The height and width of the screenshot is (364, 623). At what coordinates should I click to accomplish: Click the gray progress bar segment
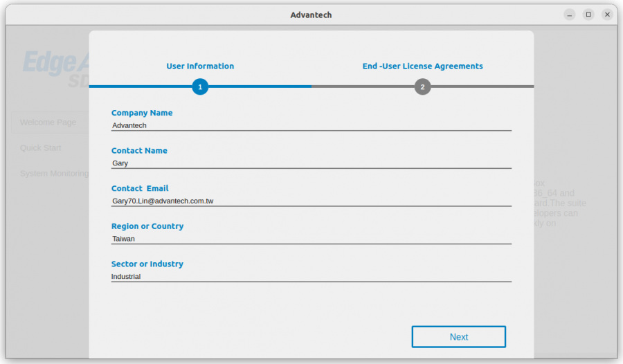[423, 87]
